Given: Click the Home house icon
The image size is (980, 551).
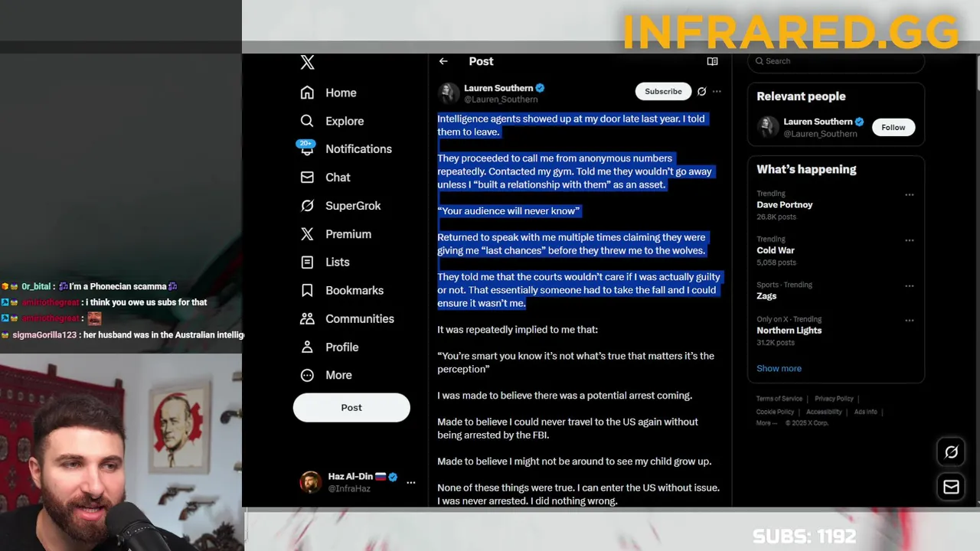Looking at the screenshot, I should coord(307,93).
